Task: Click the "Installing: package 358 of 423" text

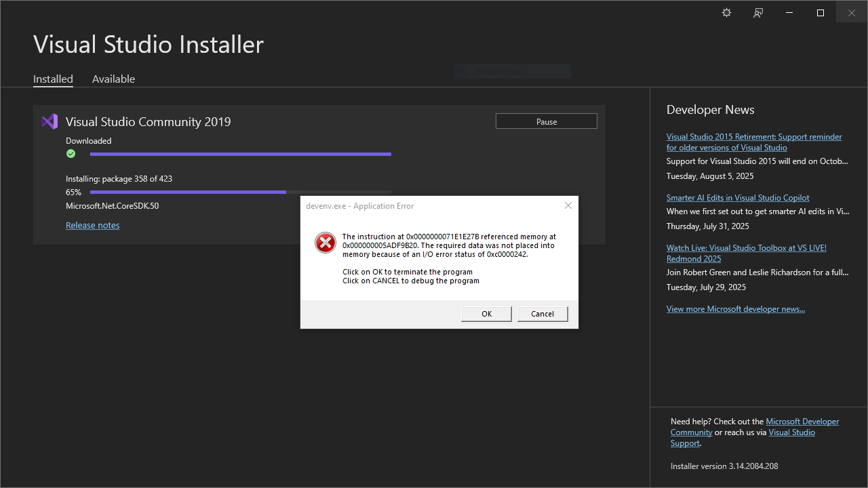Action: pos(119,179)
